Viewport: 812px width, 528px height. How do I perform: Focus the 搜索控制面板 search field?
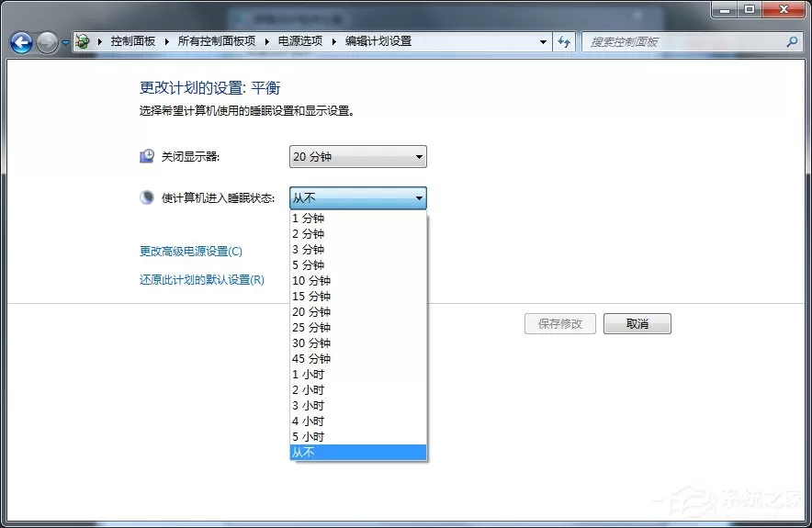click(683, 42)
